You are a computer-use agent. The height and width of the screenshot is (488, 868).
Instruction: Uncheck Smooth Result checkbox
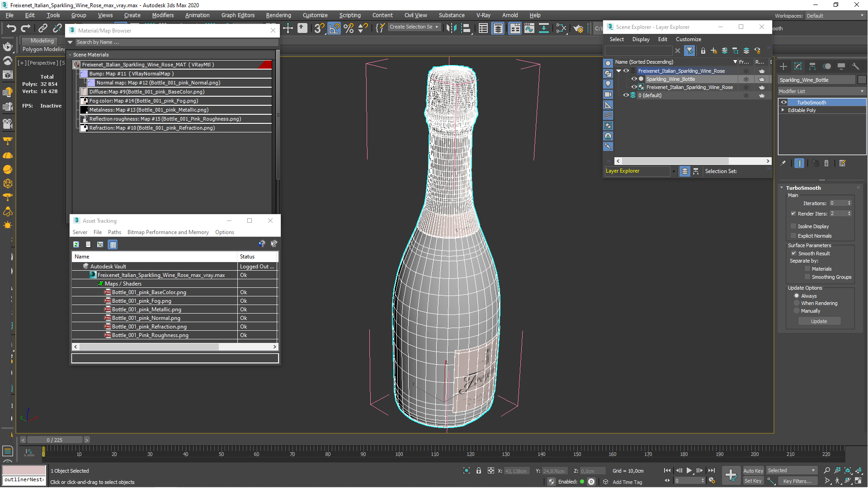[x=794, y=253]
